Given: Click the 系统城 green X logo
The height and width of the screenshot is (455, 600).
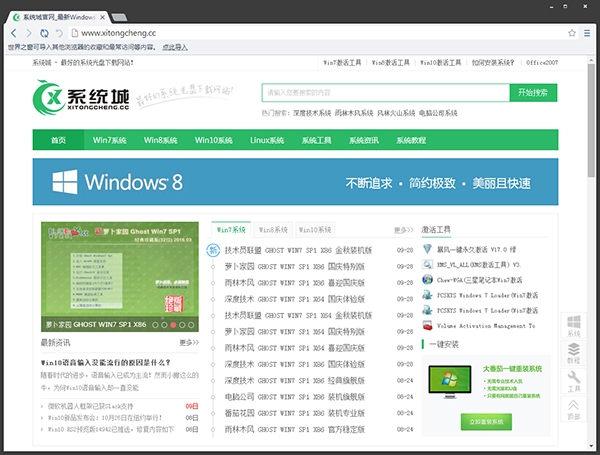Looking at the screenshot, I should [x=47, y=98].
